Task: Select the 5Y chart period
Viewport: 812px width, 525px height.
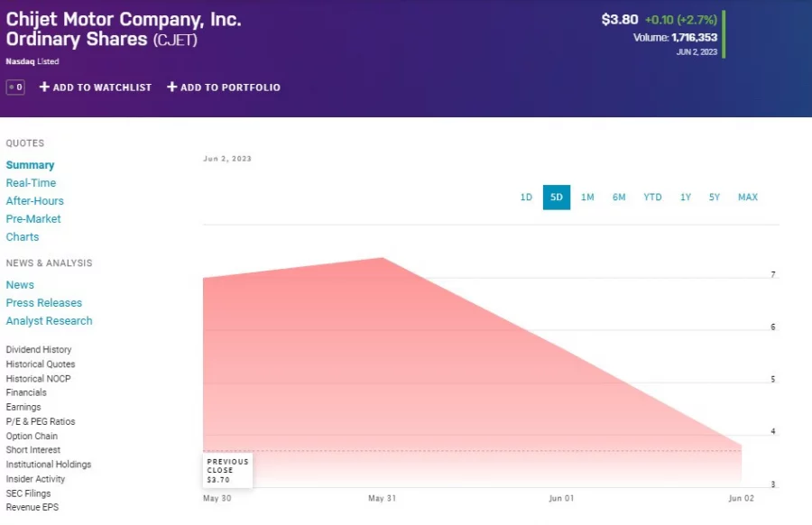Action: (x=714, y=197)
